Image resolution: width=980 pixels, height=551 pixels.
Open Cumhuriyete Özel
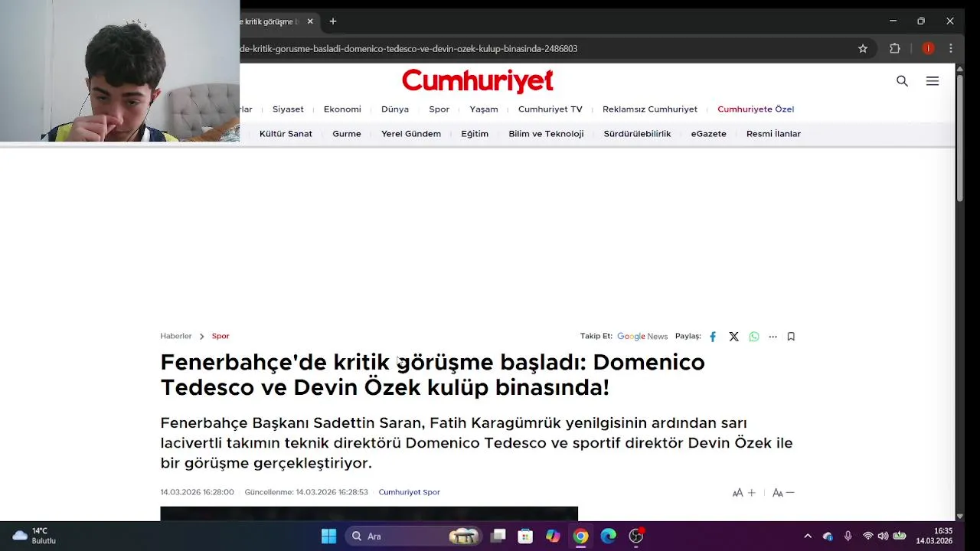pyautogui.click(x=756, y=109)
